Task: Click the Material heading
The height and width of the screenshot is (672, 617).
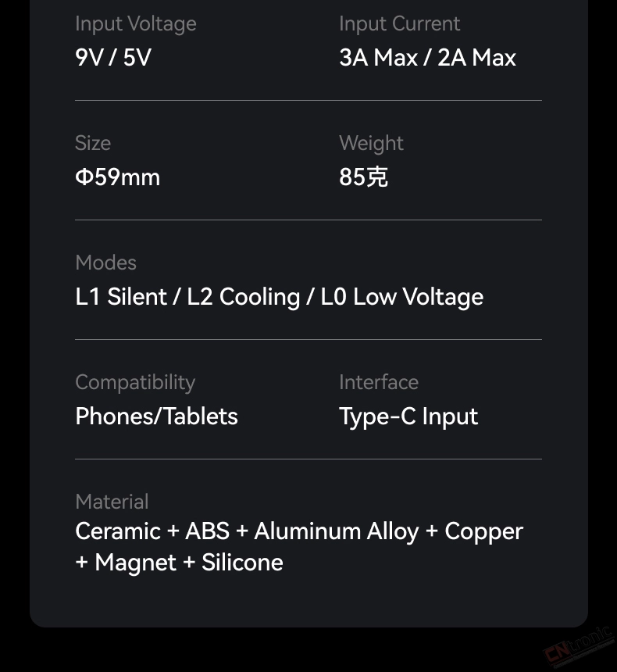Action: [x=112, y=502]
